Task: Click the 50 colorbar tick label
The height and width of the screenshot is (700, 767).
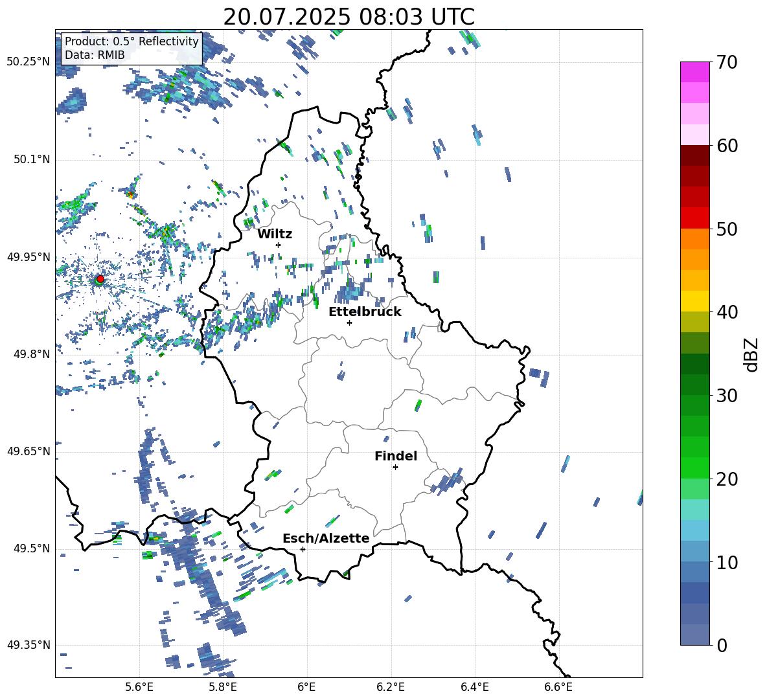Action: 727,229
